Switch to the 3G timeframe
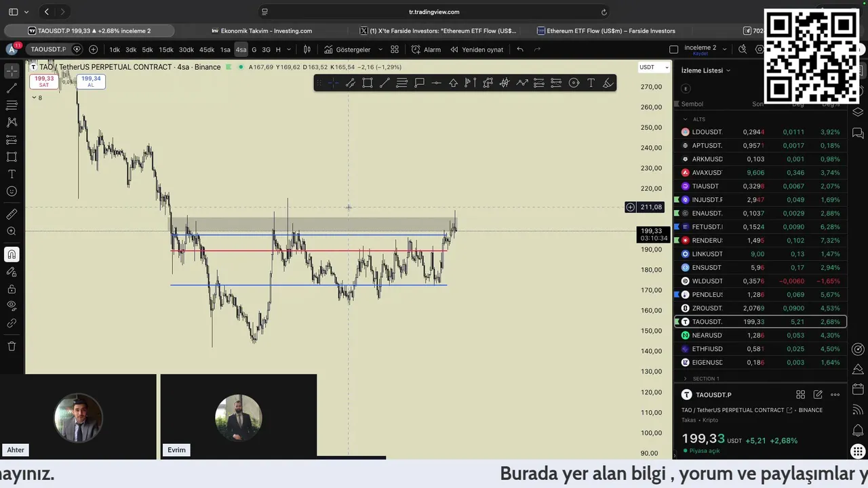This screenshot has height=488, width=868. click(266, 49)
